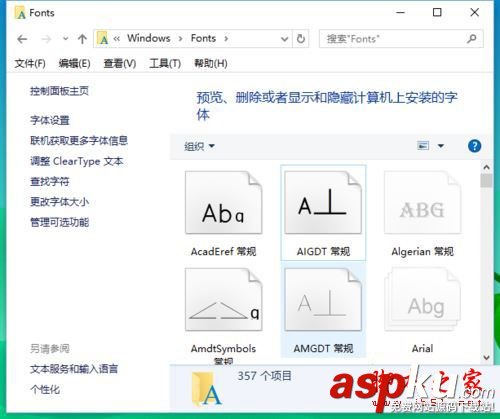500x419 pixels.
Task: Open 个性化 link
Action: coord(45,389)
